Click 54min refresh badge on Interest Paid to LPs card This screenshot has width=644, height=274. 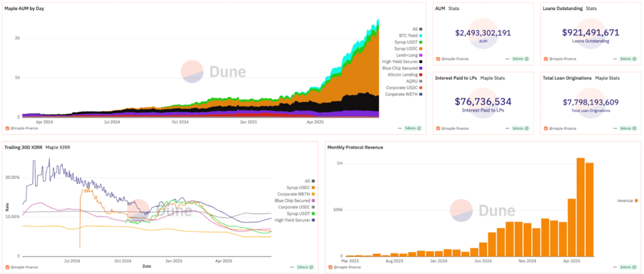point(521,128)
